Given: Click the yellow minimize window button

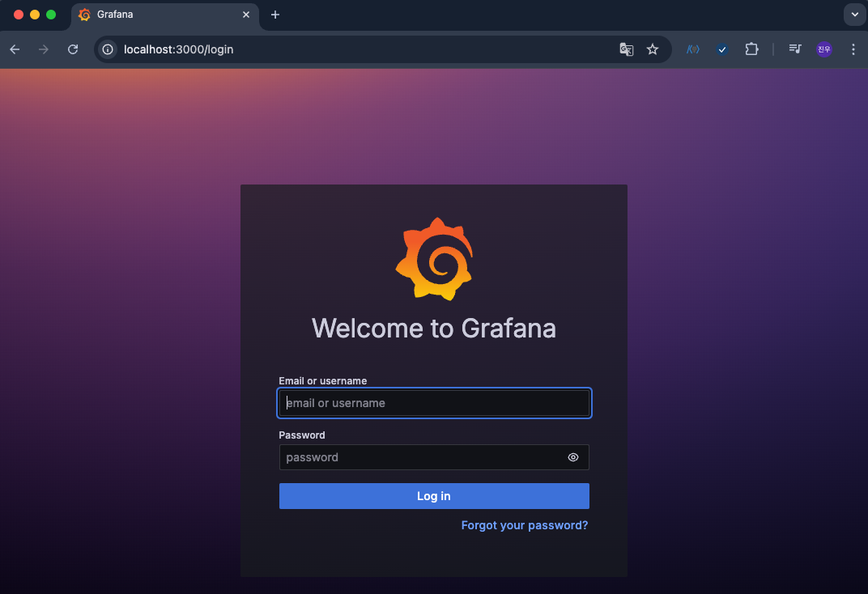Looking at the screenshot, I should click(35, 15).
